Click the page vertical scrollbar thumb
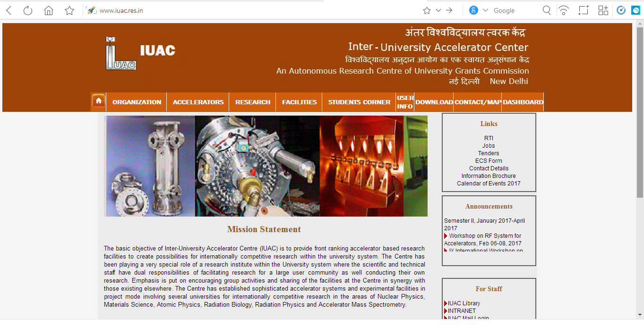 tap(640, 112)
